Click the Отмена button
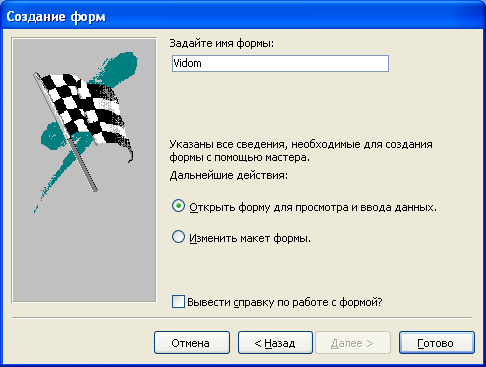This screenshot has height=367, width=486. coord(192,343)
